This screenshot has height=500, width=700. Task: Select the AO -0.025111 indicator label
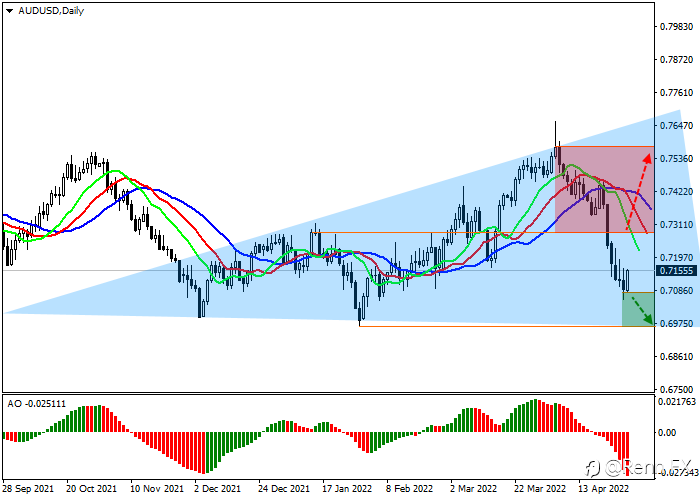[x=37, y=404]
